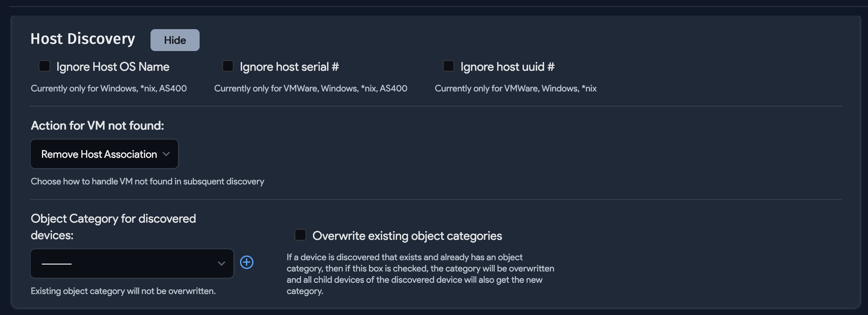Toggle the Ignore host serial # label

click(x=289, y=67)
